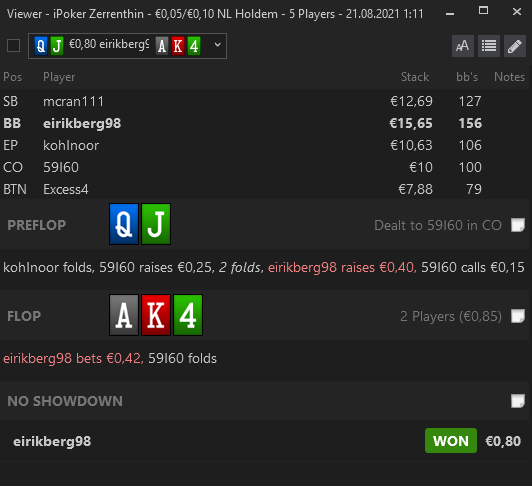Click the font size AA icon

tap(463, 46)
